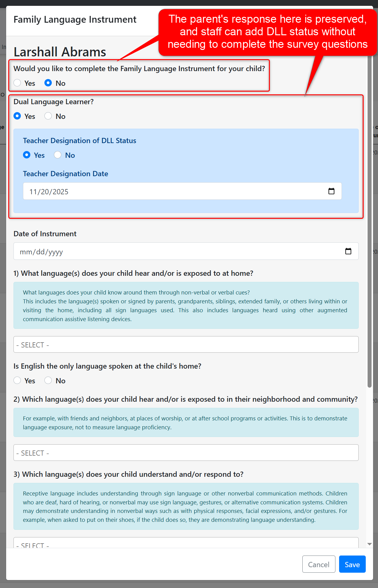Click the Date of Instrument field

(186, 251)
